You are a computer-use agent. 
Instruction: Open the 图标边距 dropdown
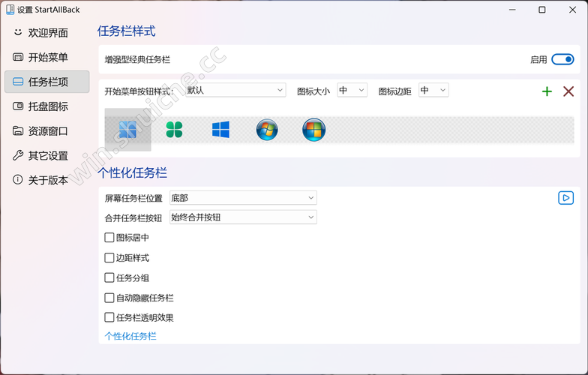tap(433, 90)
